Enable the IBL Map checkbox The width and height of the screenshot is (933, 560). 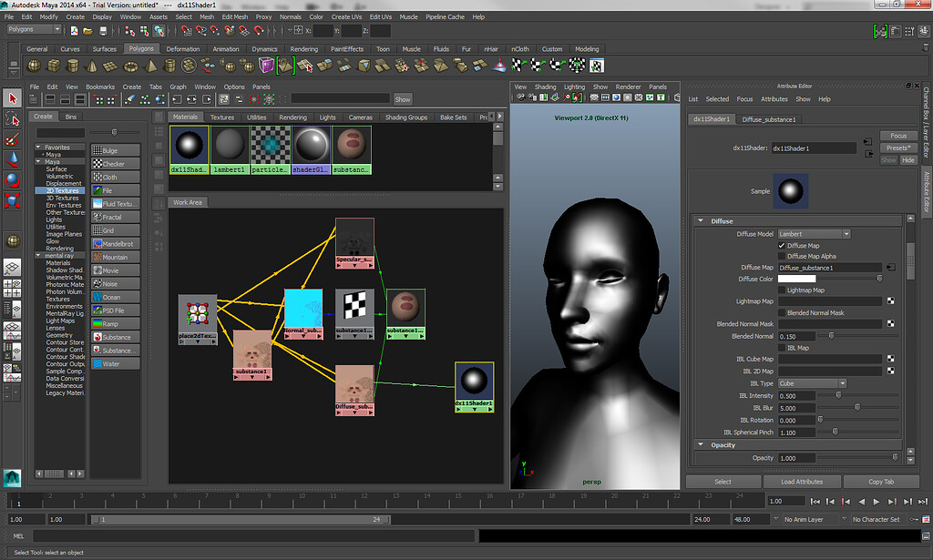782,348
